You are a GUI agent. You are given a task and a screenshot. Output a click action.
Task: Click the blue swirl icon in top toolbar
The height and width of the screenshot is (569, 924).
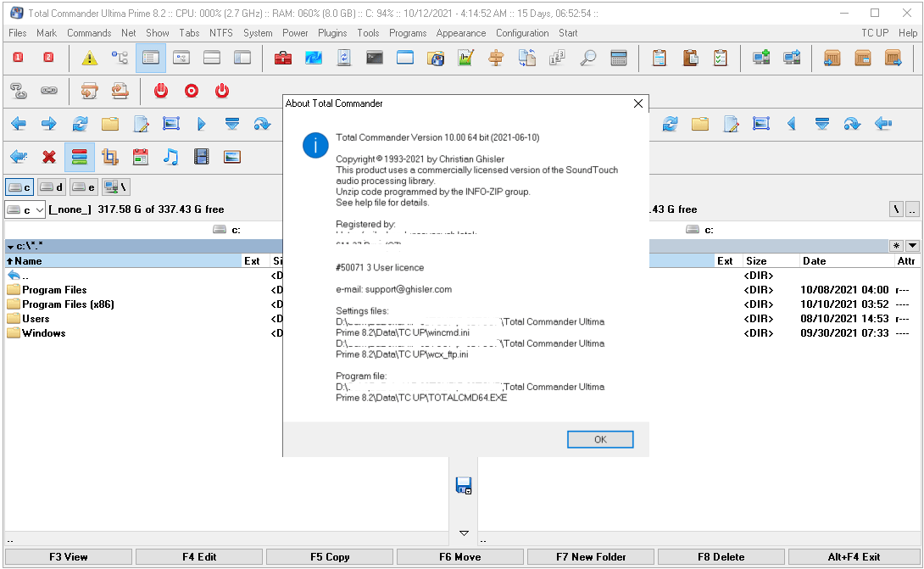click(314, 58)
